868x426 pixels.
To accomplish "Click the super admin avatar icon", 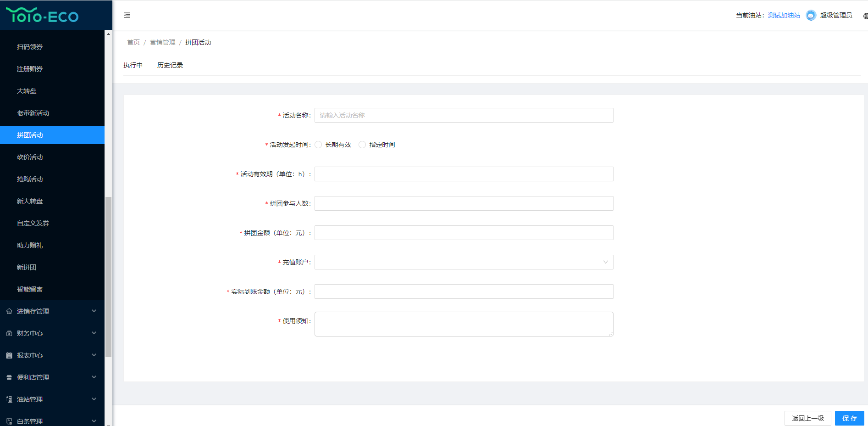I will click(x=811, y=15).
